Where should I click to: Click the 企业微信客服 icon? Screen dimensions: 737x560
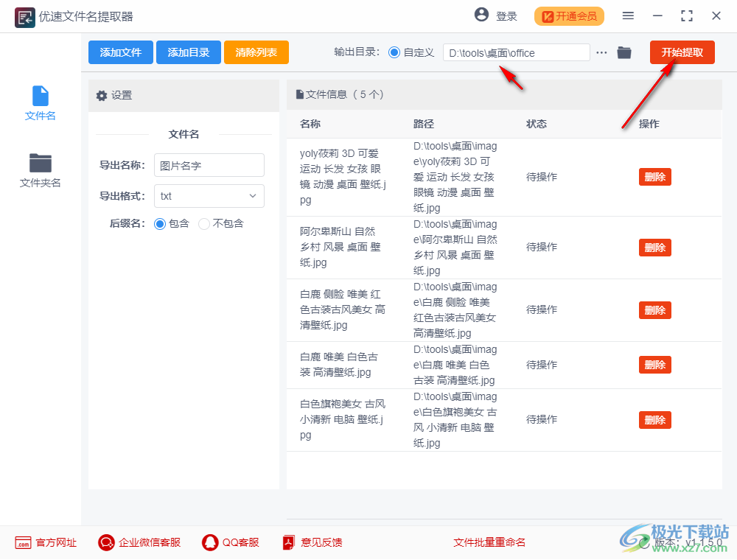[106, 542]
